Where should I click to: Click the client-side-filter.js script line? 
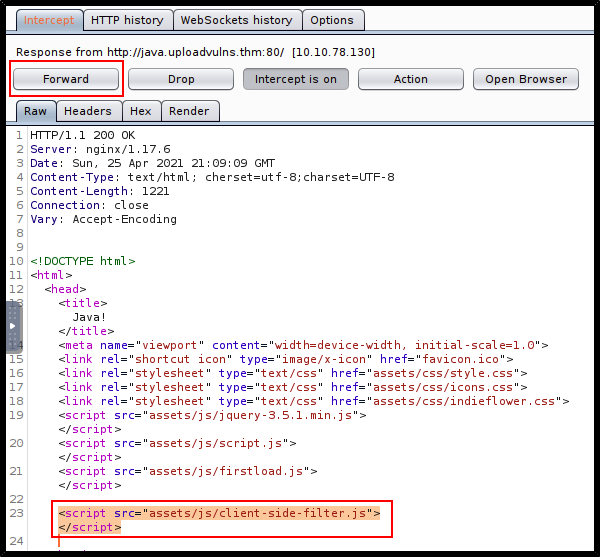219,513
